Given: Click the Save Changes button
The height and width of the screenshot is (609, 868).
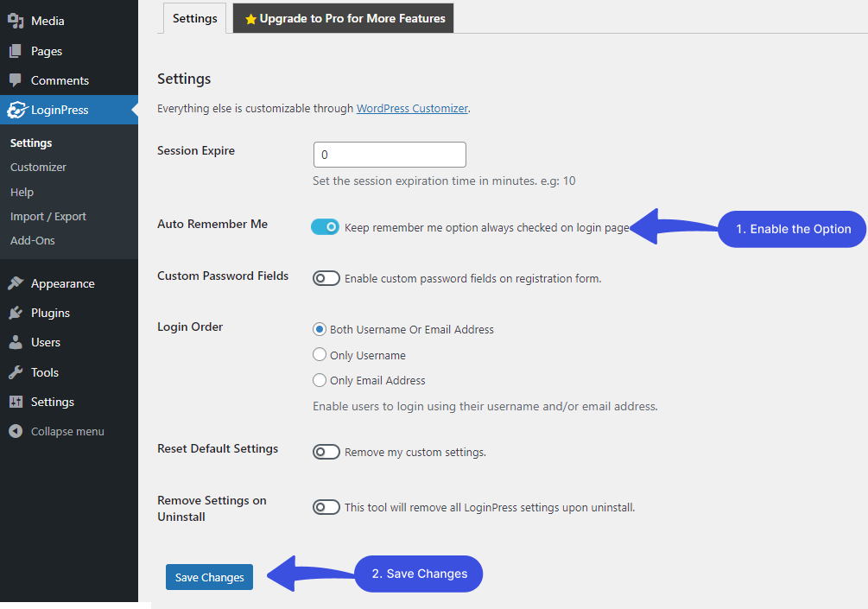Looking at the screenshot, I should click(209, 577).
